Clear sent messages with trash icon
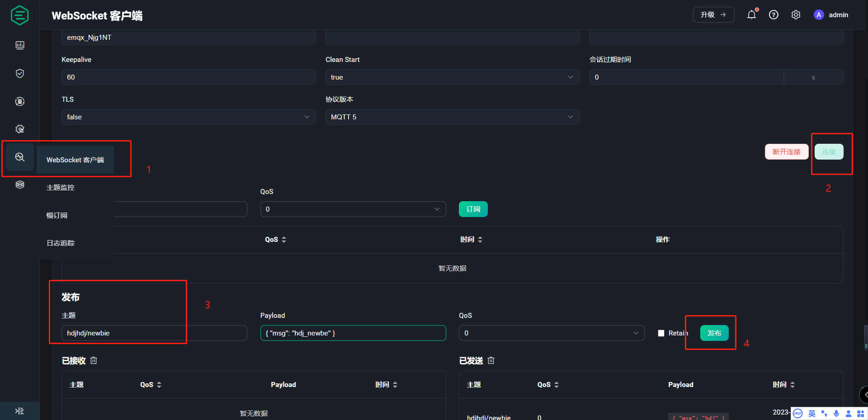The width and height of the screenshot is (868, 420). [491, 360]
